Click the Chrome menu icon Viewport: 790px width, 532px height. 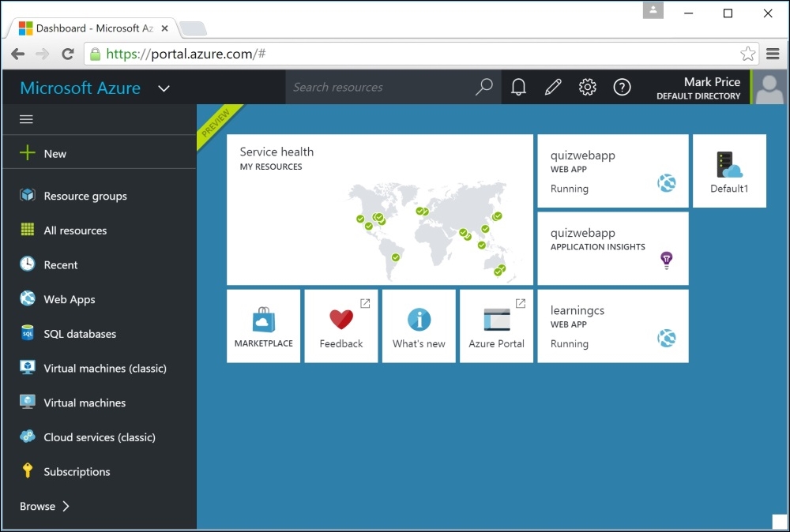click(773, 54)
